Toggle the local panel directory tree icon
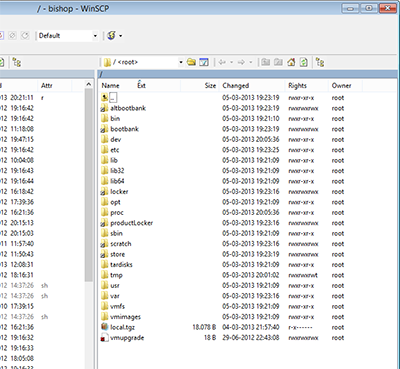The height and width of the screenshot is (369, 400). coord(16,62)
